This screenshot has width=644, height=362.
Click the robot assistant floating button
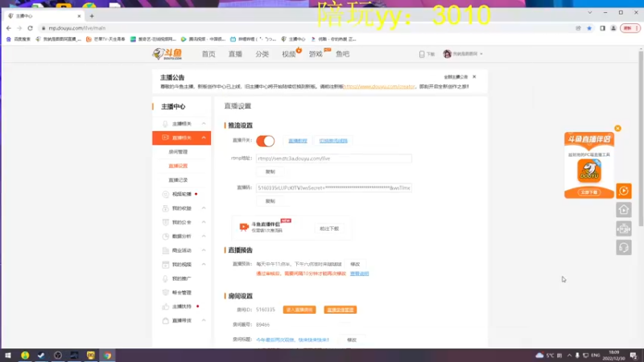pyautogui.click(x=623, y=228)
